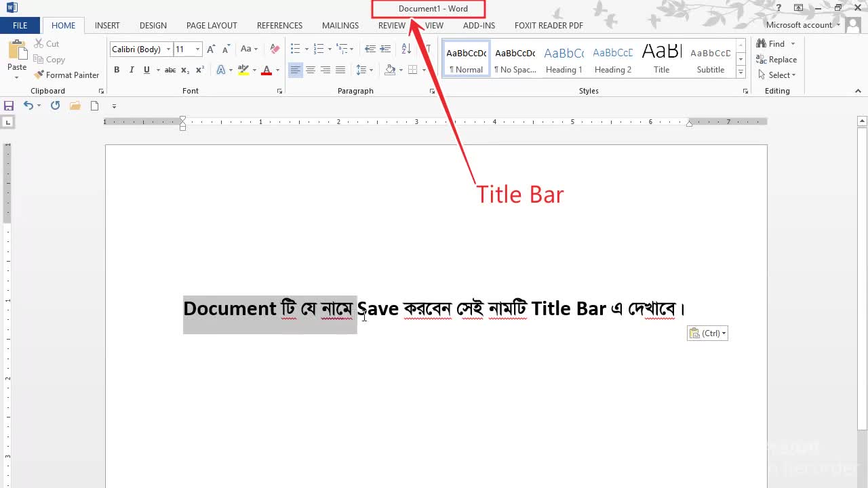Click the Shading paint bucket icon
Image resolution: width=868 pixels, height=488 pixels.
pos(390,70)
